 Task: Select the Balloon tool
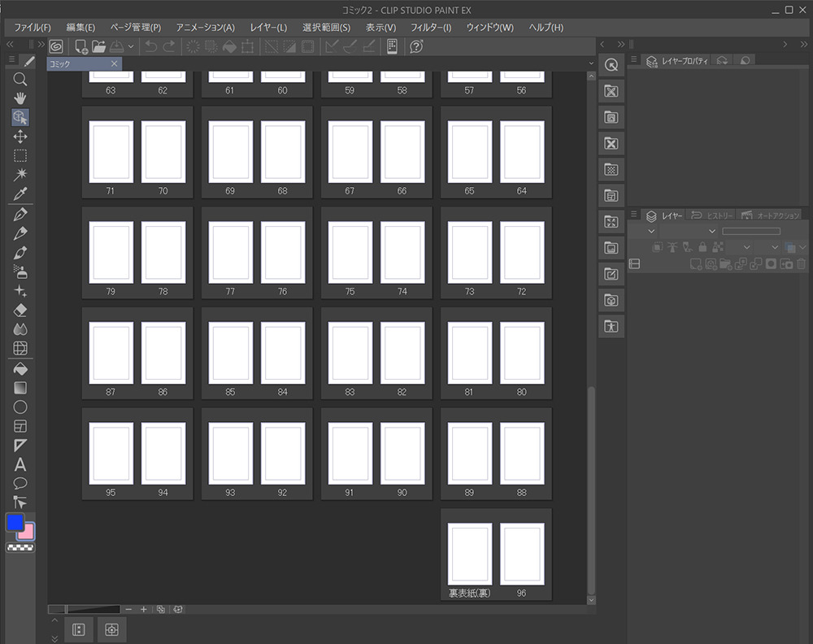[x=20, y=484]
